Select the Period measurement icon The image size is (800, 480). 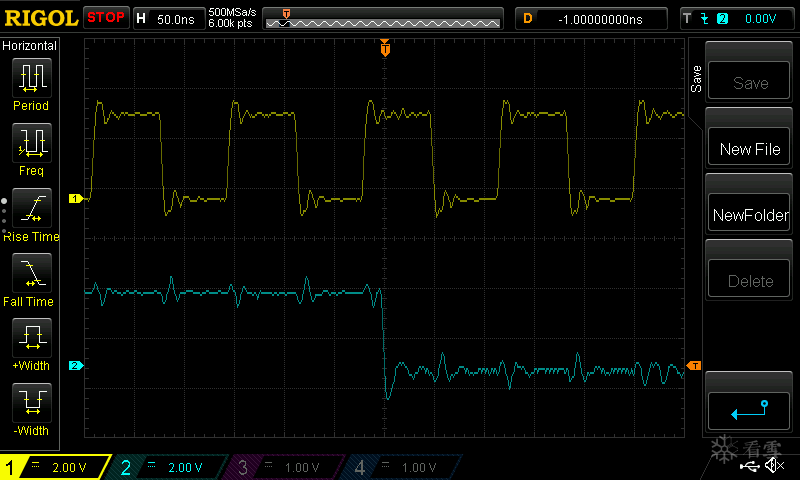[x=32, y=78]
